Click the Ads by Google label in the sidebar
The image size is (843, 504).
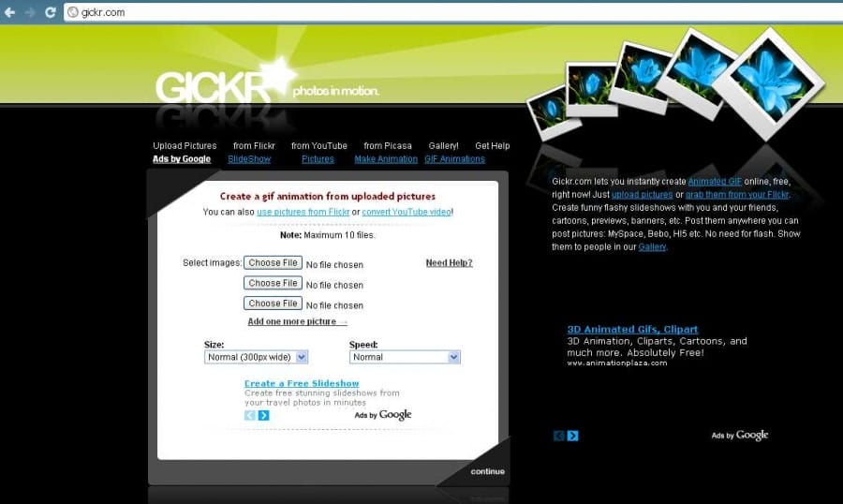pos(740,436)
